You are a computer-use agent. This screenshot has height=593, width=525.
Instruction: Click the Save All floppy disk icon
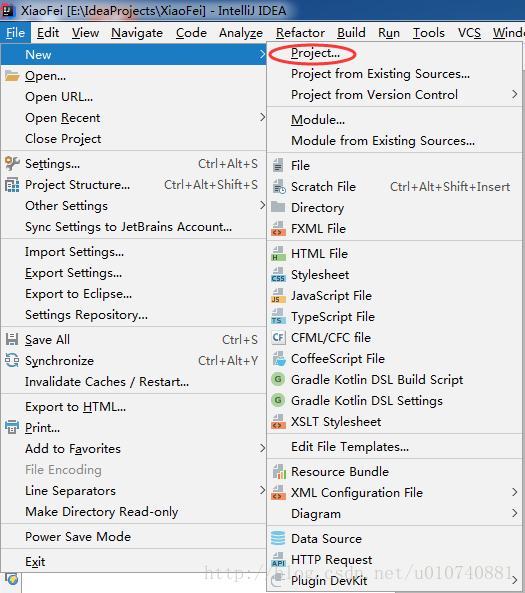(12, 339)
